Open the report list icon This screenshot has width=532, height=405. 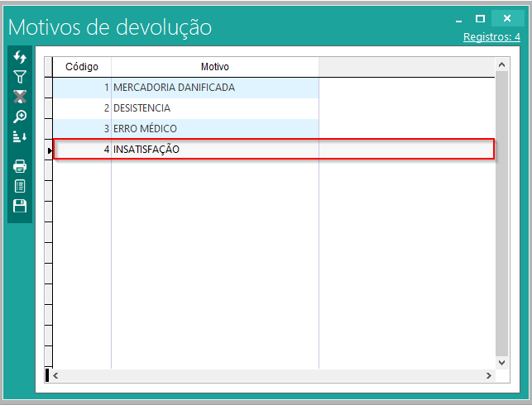(x=20, y=186)
